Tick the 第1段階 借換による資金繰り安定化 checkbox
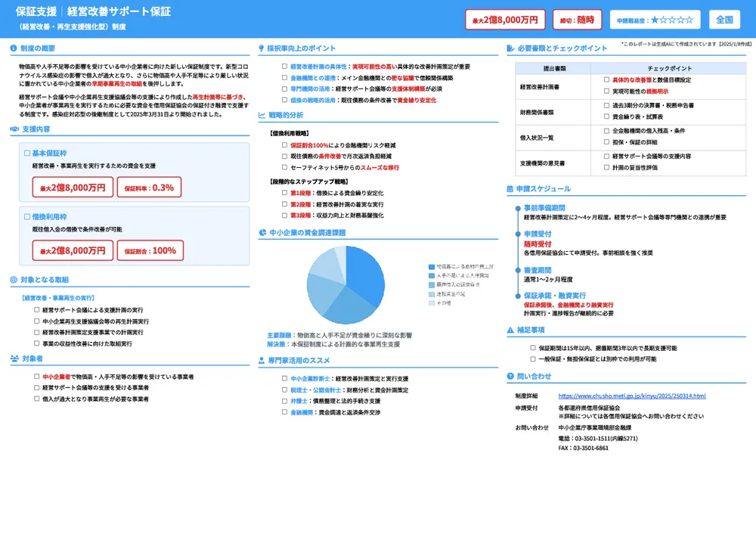Screen dimensions: 756x534 pos(285,193)
